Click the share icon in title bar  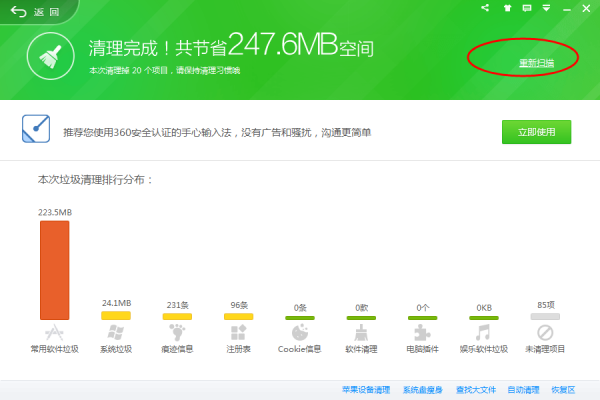(x=485, y=8)
